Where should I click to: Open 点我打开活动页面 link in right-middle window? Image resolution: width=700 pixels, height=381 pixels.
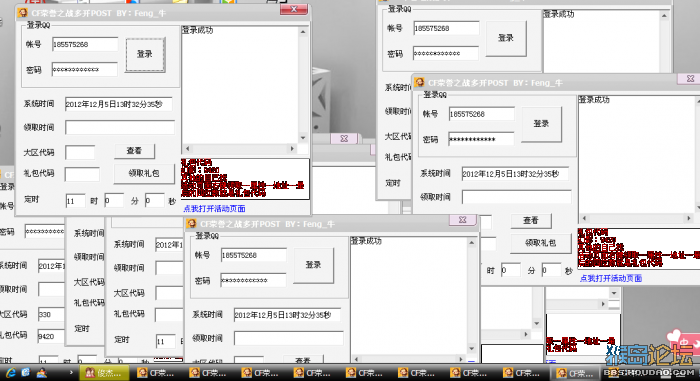(x=611, y=278)
